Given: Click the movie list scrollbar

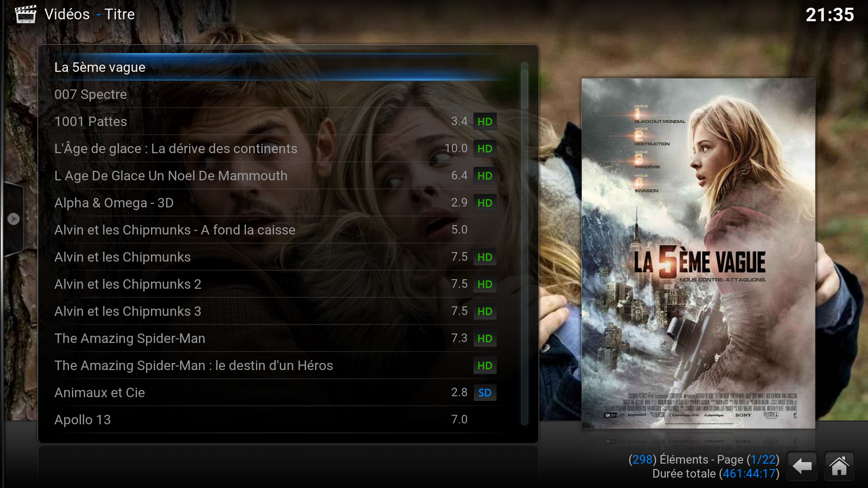Looking at the screenshot, I should (x=524, y=244).
